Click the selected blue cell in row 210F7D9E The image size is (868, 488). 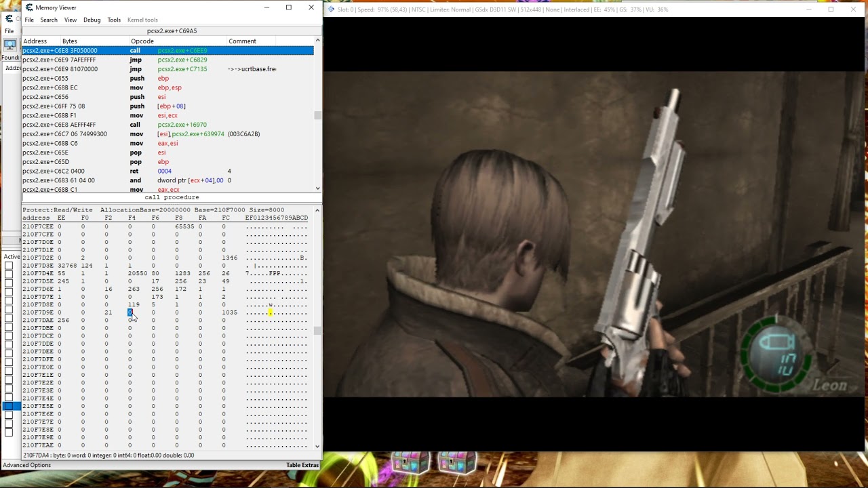click(130, 312)
